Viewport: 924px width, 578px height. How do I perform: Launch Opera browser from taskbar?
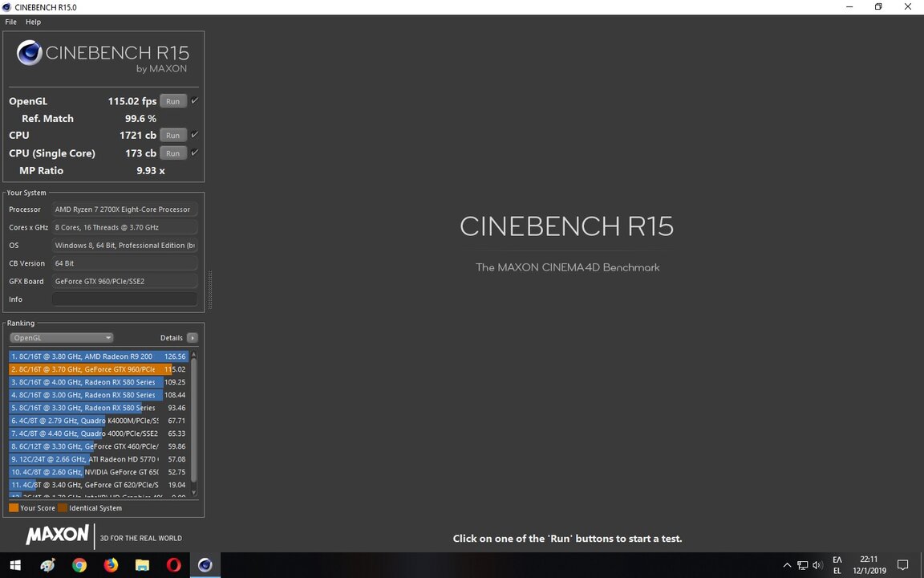(x=174, y=565)
